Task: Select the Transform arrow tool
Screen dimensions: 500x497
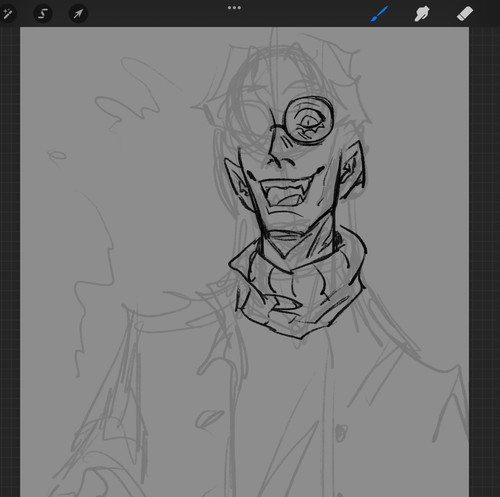Action: [78, 14]
